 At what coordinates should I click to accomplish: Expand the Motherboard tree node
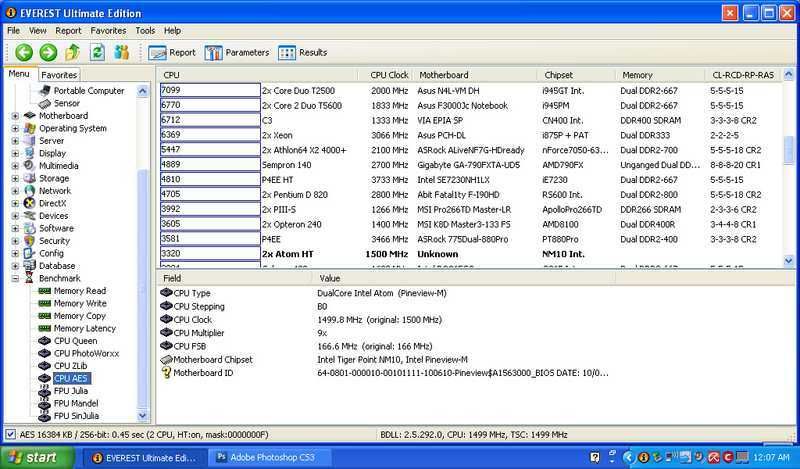click(15, 116)
